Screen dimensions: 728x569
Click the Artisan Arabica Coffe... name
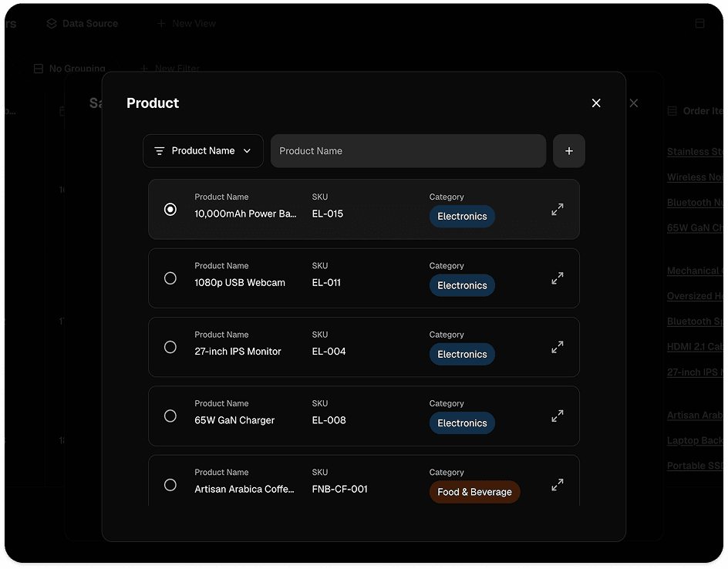(244, 489)
